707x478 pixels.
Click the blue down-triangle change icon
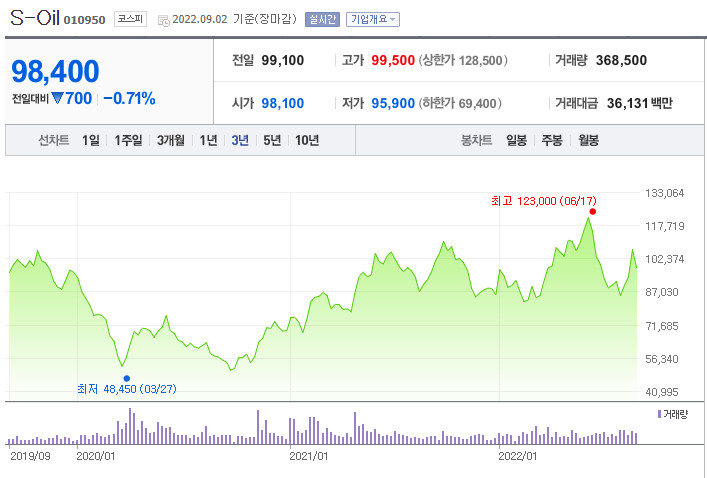tap(57, 98)
